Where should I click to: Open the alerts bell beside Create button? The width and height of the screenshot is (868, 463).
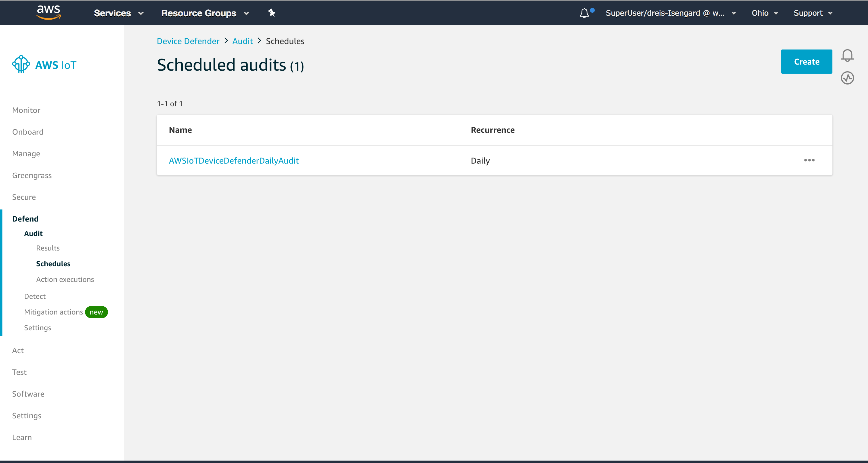[x=847, y=55]
